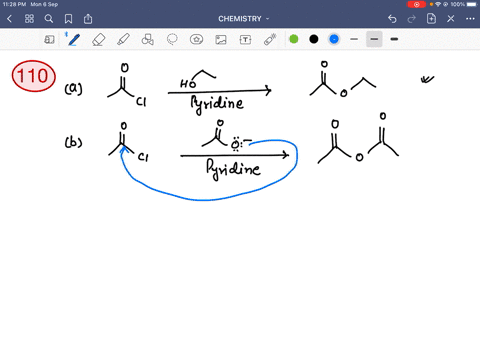This screenshot has height=360, width=480.
Task: Select the thickest stroke width
Action: coord(394,39)
